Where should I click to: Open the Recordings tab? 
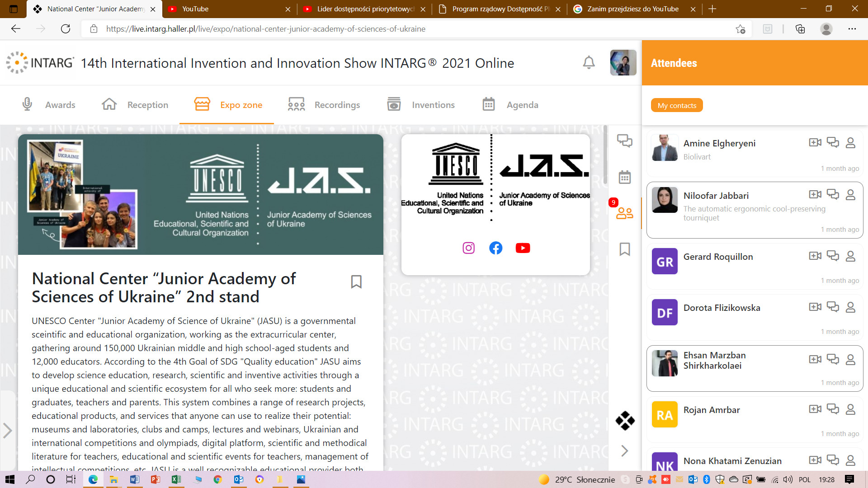tap(324, 105)
